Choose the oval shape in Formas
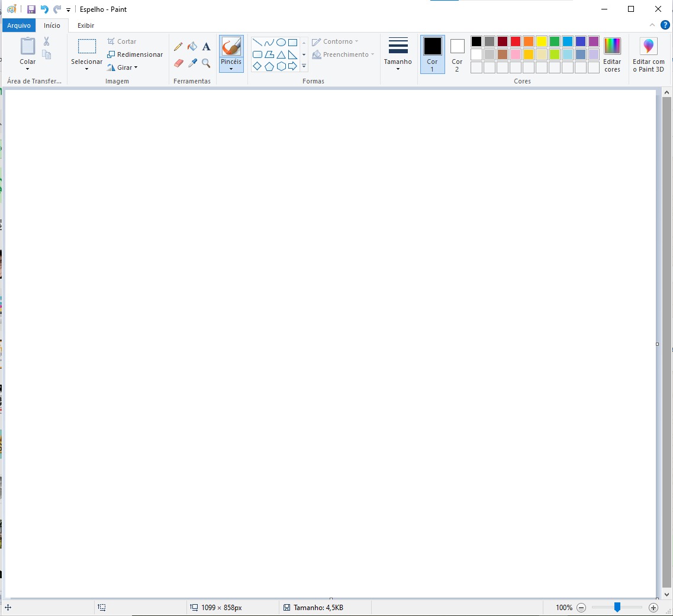Image resolution: width=673 pixels, height=616 pixels. 281,43
